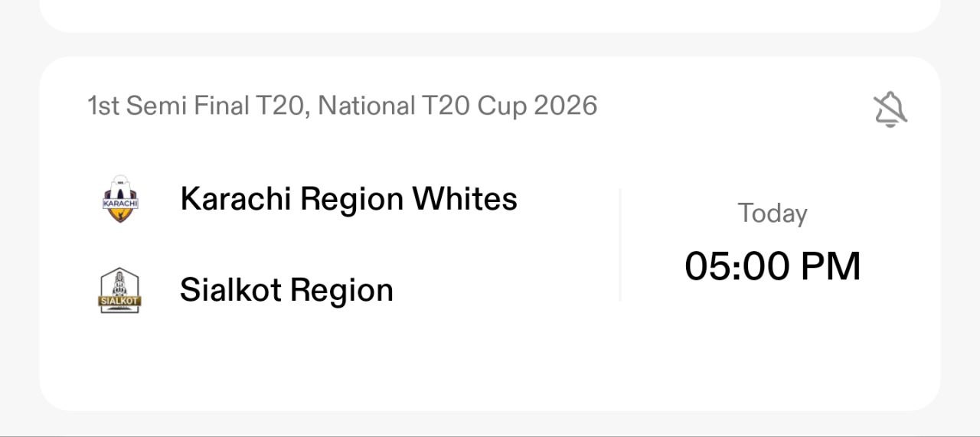Tap the Karachi team logo

pos(120,199)
